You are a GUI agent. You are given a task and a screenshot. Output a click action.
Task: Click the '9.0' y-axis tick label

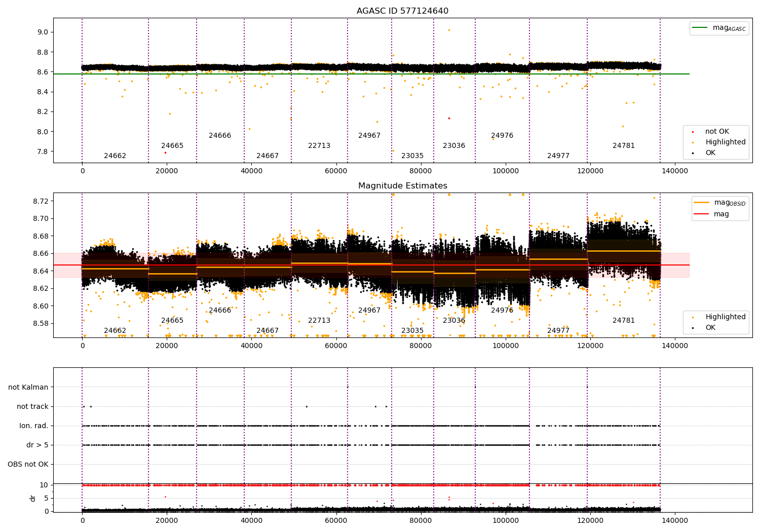pyautogui.click(x=43, y=32)
